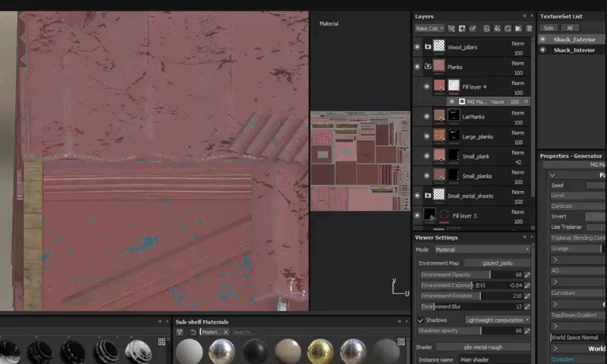
Task: Toggle grid view icon in left shelf panel
Action: (x=162, y=341)
